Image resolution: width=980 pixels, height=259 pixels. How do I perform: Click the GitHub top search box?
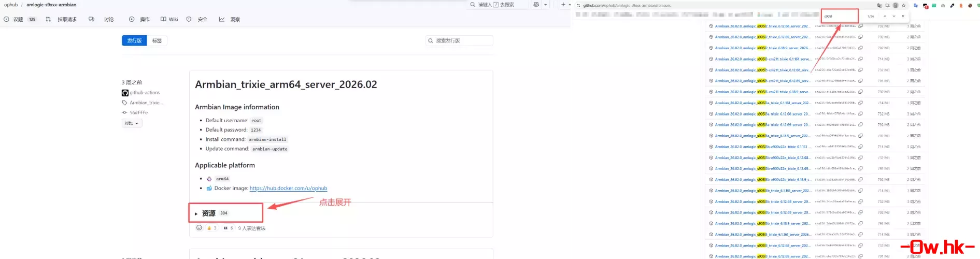tap(497, 5)
